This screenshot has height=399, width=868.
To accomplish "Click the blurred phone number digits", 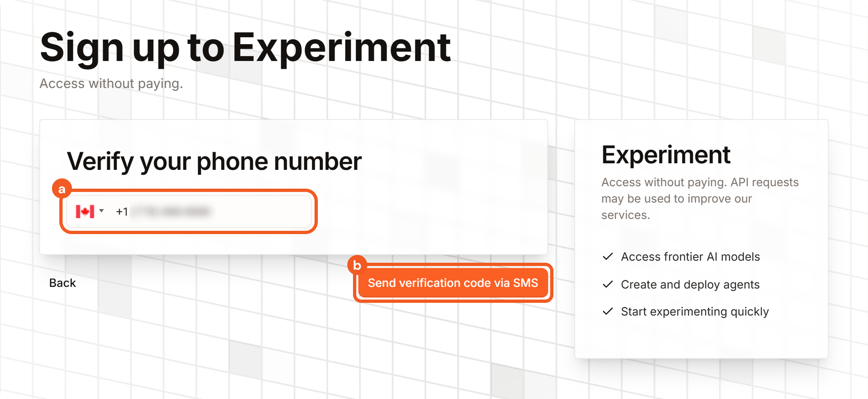I will point(170,212).
